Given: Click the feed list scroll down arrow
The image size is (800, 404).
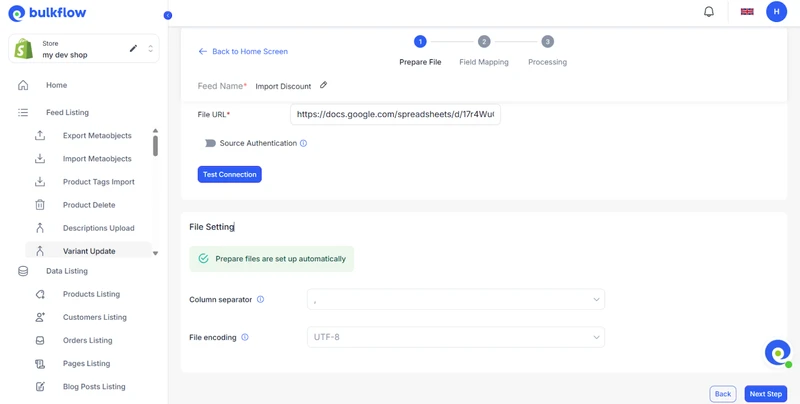Looking at the screenshot, I should pos(155,253).
